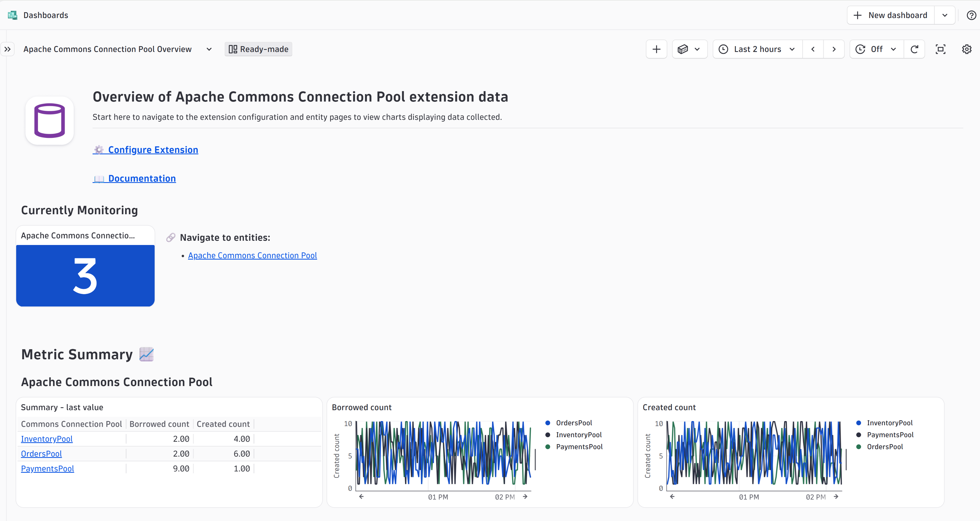Image resolution: width=980 pixels, height=521 pixels.
Task: Select OrdersPool created value 6.00
Action: (242, 454)
